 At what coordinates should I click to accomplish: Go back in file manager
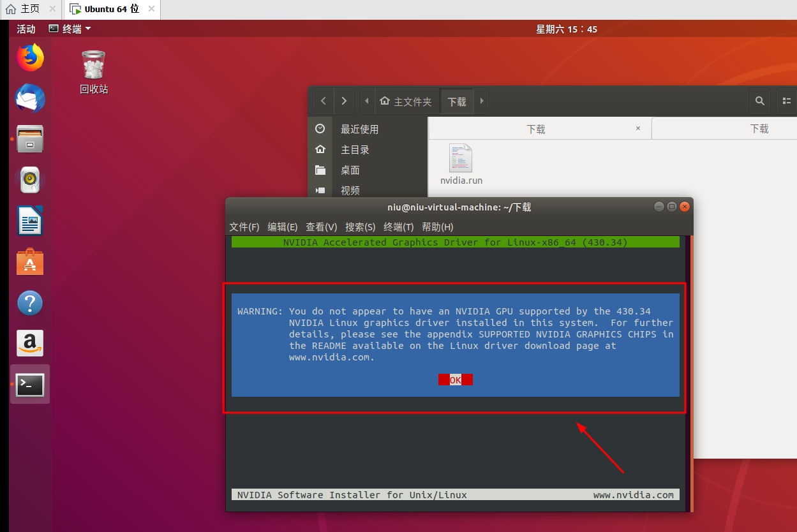coord(324,101)
